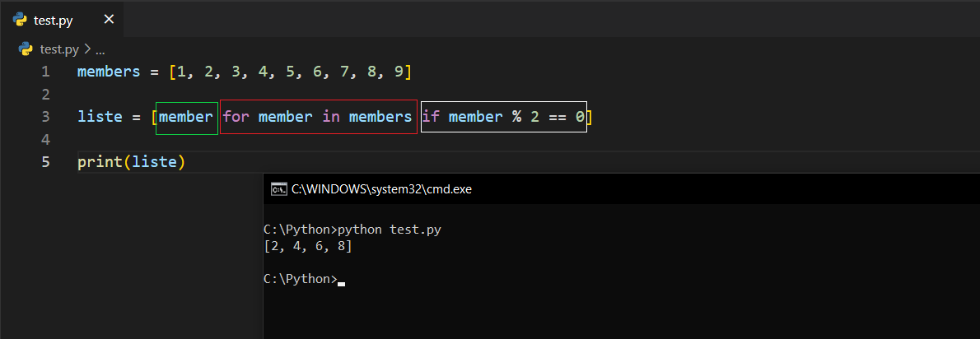
Task: Click the print call on line 5
Action: point(99,162)
